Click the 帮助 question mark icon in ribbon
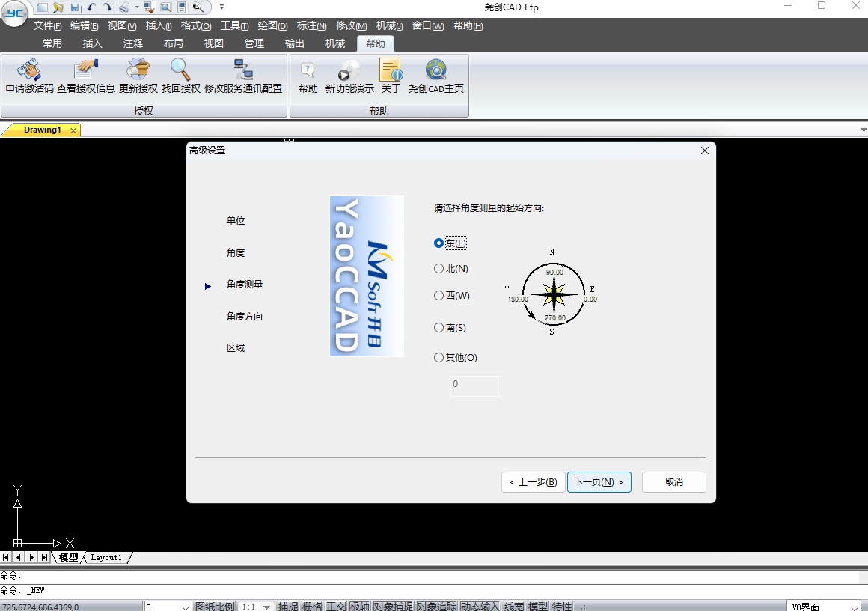 pyautogui.click(x=308, y=70)
